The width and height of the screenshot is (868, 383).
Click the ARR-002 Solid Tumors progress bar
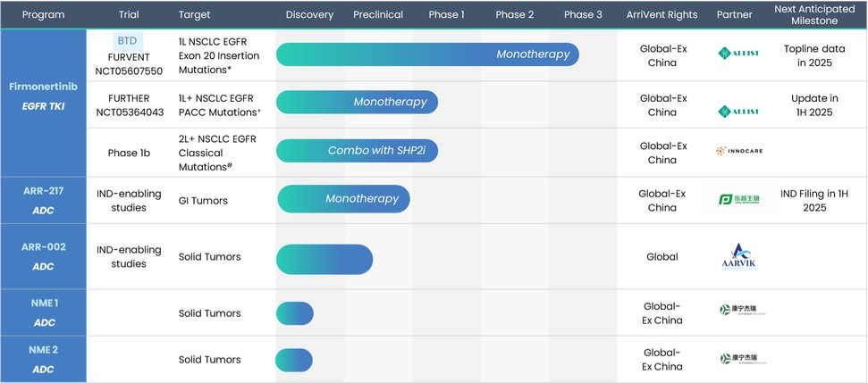pos(324,259)
